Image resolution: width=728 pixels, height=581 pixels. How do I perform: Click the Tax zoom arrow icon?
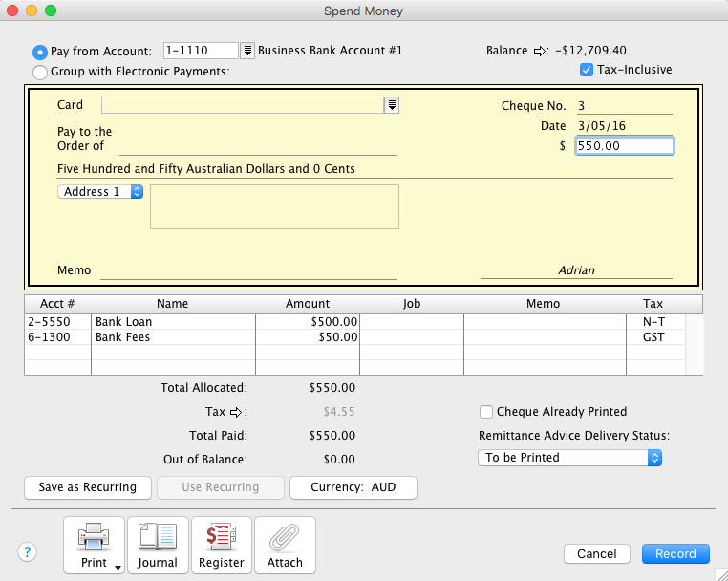(239, 412)
